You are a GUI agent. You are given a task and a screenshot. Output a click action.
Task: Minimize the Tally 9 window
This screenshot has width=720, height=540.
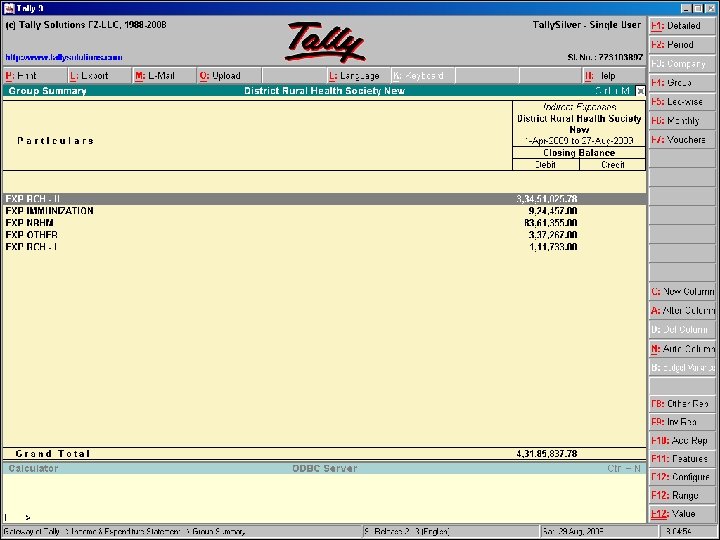[686, 9]
